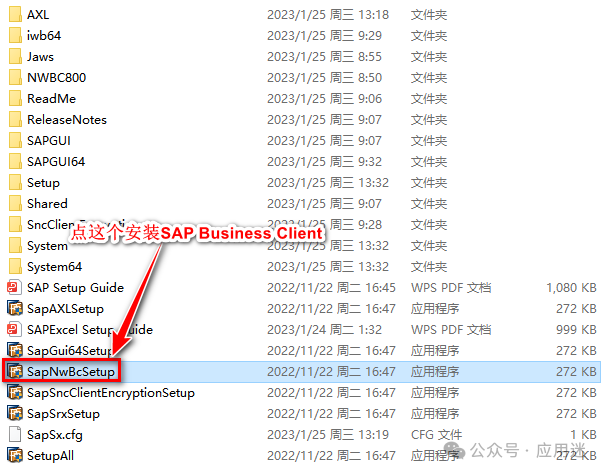605x474 pixels.
Task: Click the Setup folder name
Action: (x=43, y=183)
